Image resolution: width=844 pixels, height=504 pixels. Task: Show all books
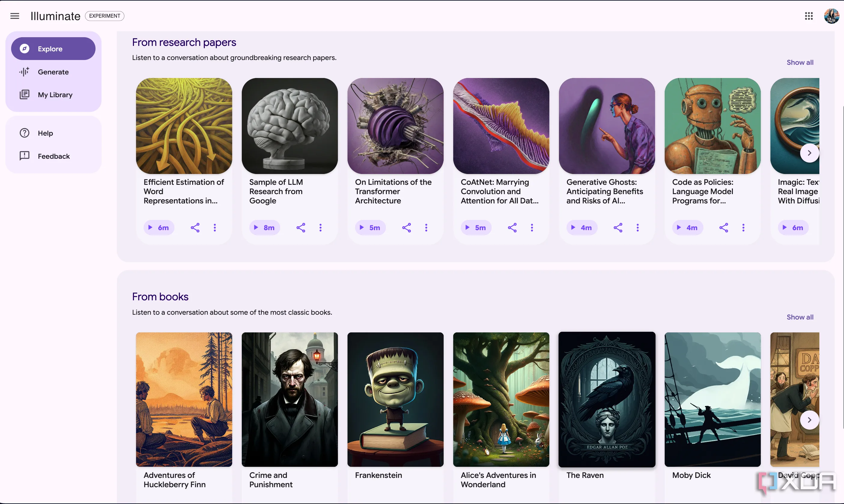pyautogui.click(x=800, y=317)
